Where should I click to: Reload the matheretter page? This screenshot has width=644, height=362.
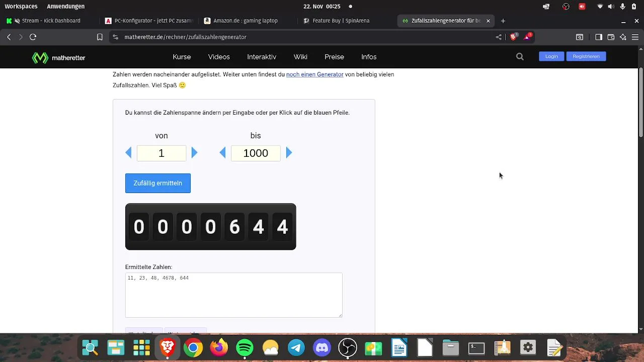(33, 37)
